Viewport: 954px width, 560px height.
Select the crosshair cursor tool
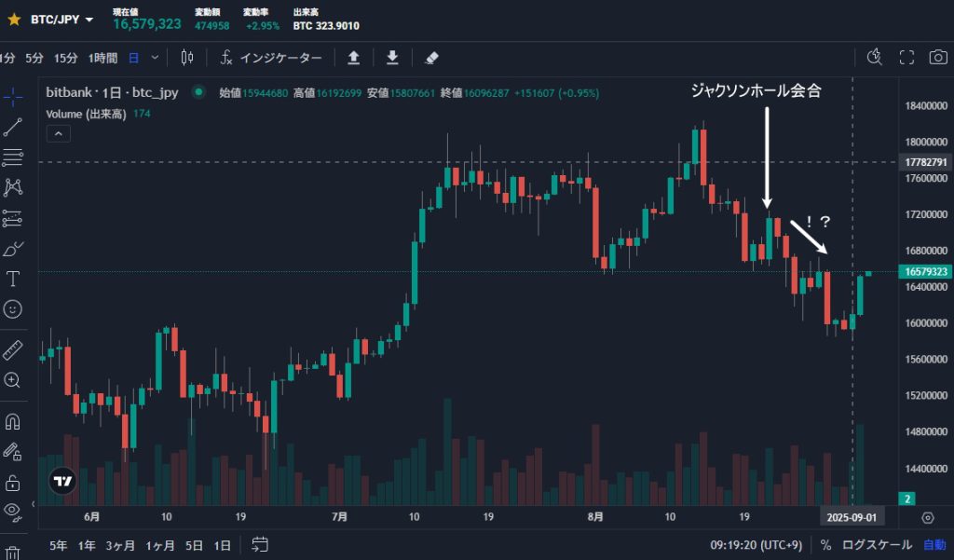13,97
